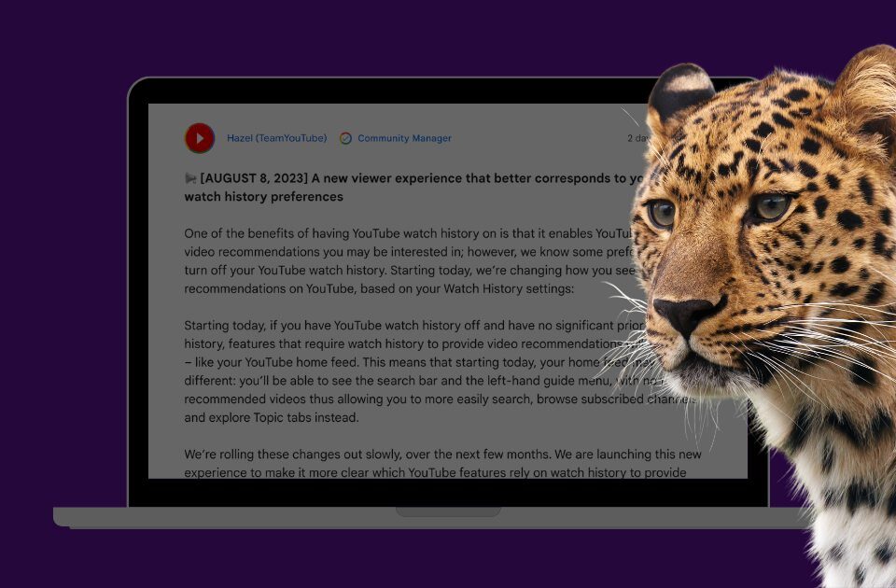The height and width of the screenshot is (588, 896).
Task: Click the '2 da' timestamp text
Action: pyautogui.click(x=637, y=138)
